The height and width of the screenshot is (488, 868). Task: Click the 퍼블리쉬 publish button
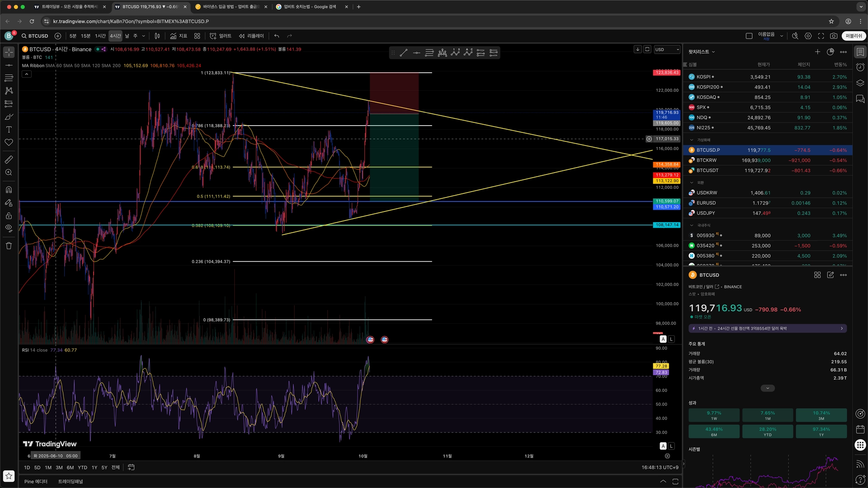854,36
